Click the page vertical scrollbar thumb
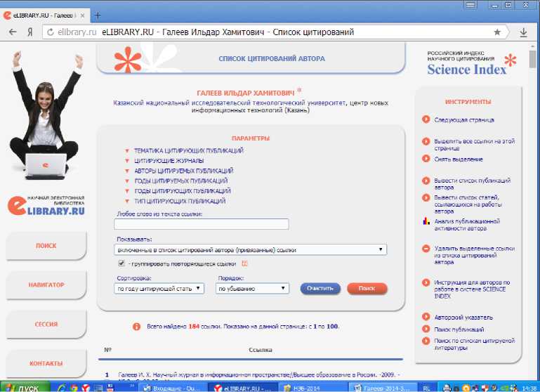Image resolution: width=540 pixels, height=392 pixels. (532, 59)
